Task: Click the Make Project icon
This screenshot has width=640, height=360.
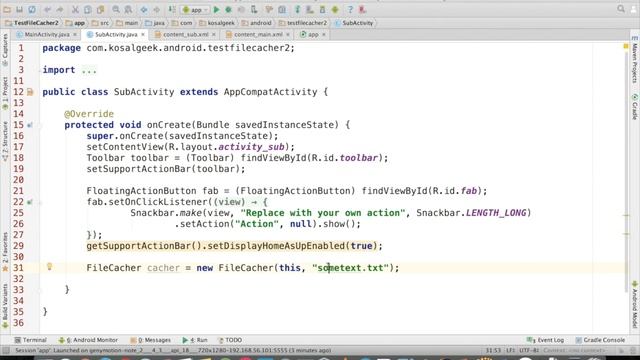Action: 172,9
